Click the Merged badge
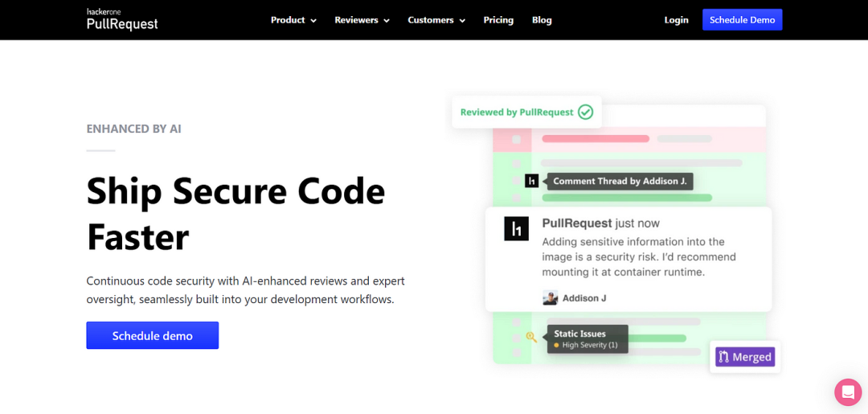Screen dimensions: 868x414 (745, 357)
